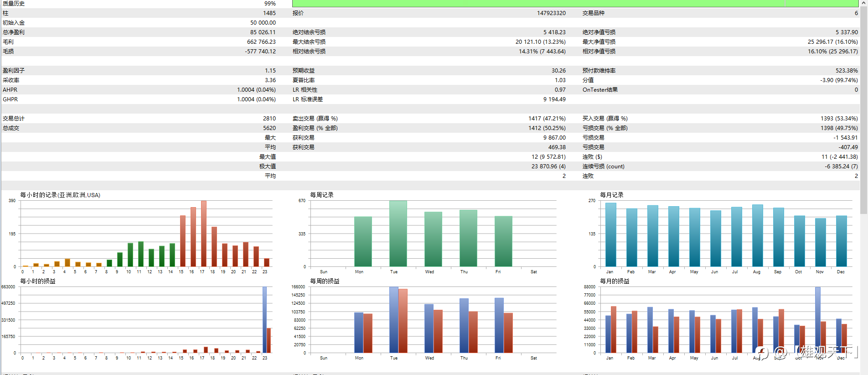Select loss trades value '1398 (49.75%)'
Image resolution: width=868 pixels, height=375 pixels.
point(839,128)
